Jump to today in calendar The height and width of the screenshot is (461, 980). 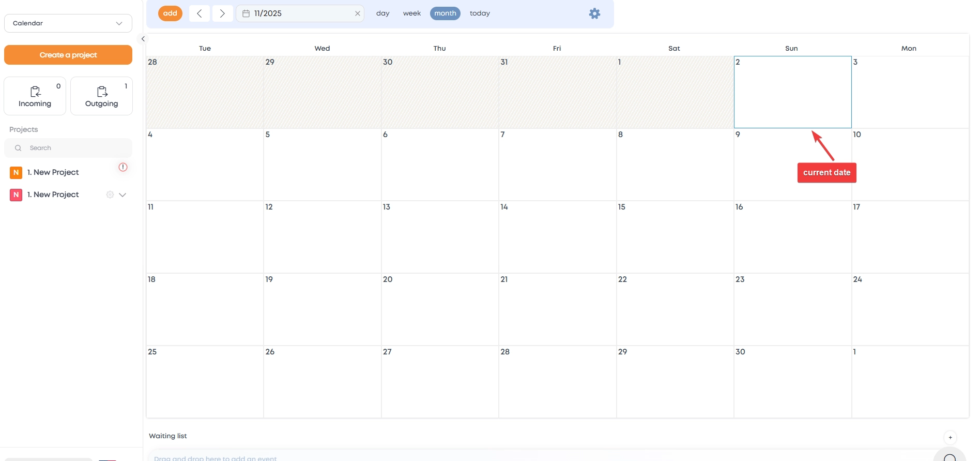(480, 13)
